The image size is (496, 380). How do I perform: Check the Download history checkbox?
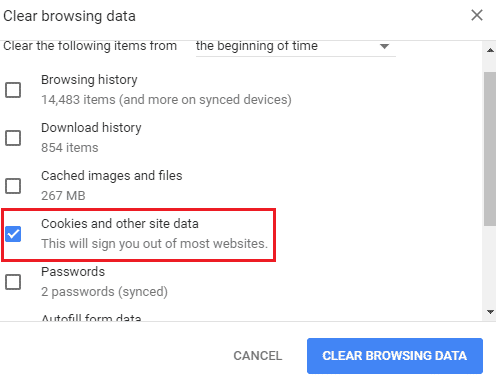pyautogui.click(x=13, y=138)
